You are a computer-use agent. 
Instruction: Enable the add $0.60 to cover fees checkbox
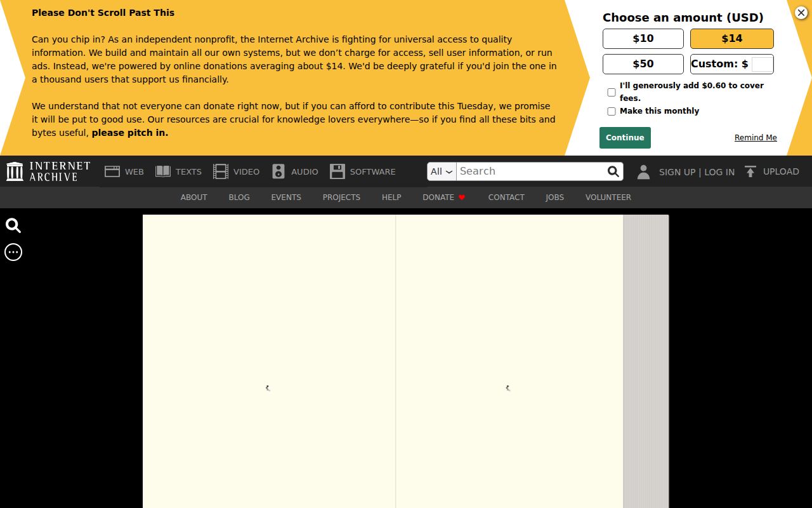(612, 92)
